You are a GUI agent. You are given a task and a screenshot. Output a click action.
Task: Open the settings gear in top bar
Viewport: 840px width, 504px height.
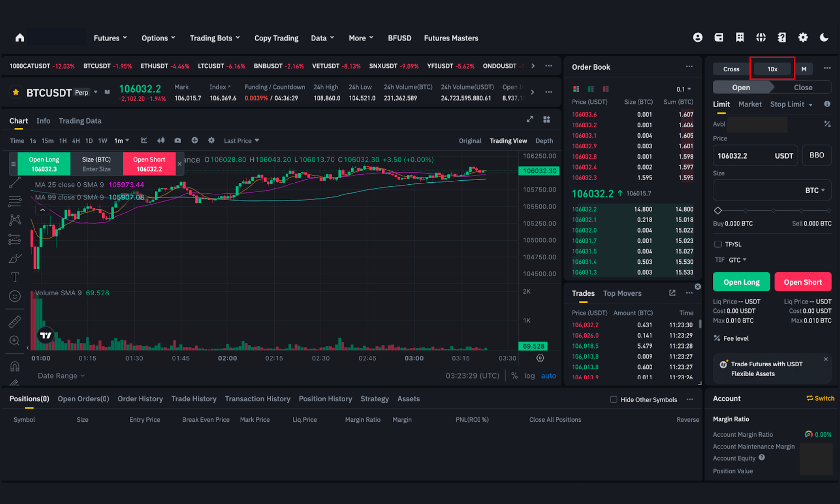point(803,38)
